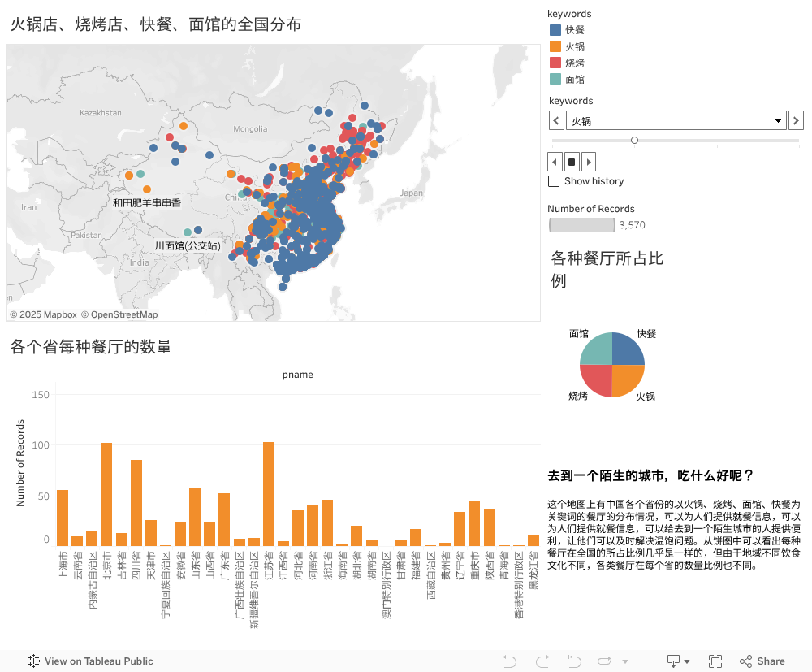The image size is (812, 672).
Task: Open the keywords dropdown showing 火锅
Action: (x=676, y=121)
